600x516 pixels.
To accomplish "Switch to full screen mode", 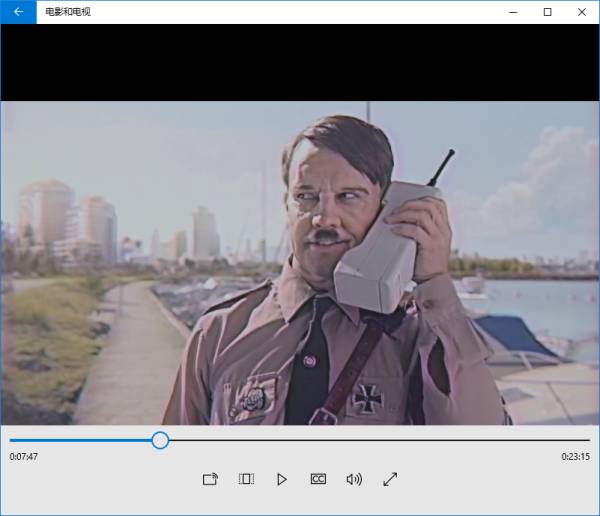I will (x=390, y=479).
